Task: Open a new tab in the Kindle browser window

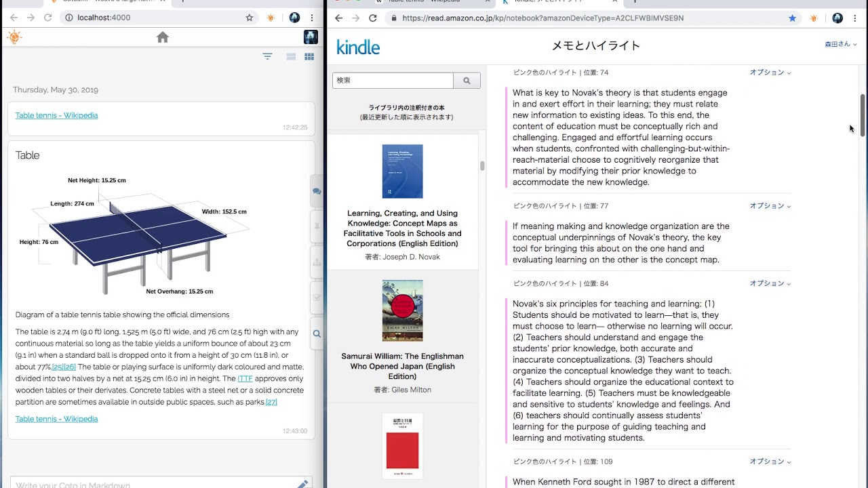Action: tap(634, 1)
